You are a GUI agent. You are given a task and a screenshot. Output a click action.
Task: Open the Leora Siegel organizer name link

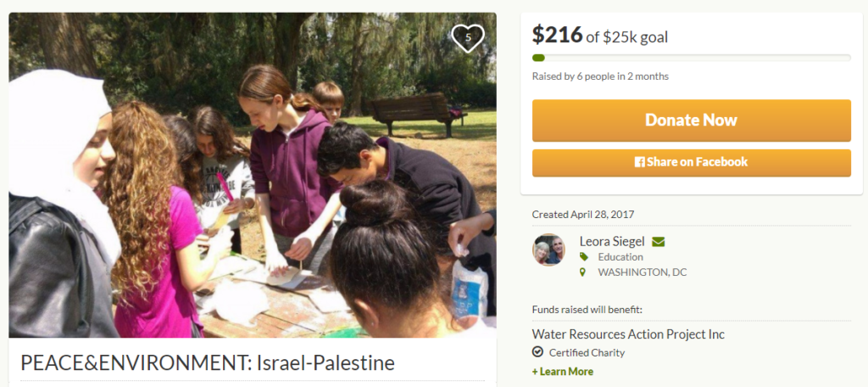click(x=612, y=242)
